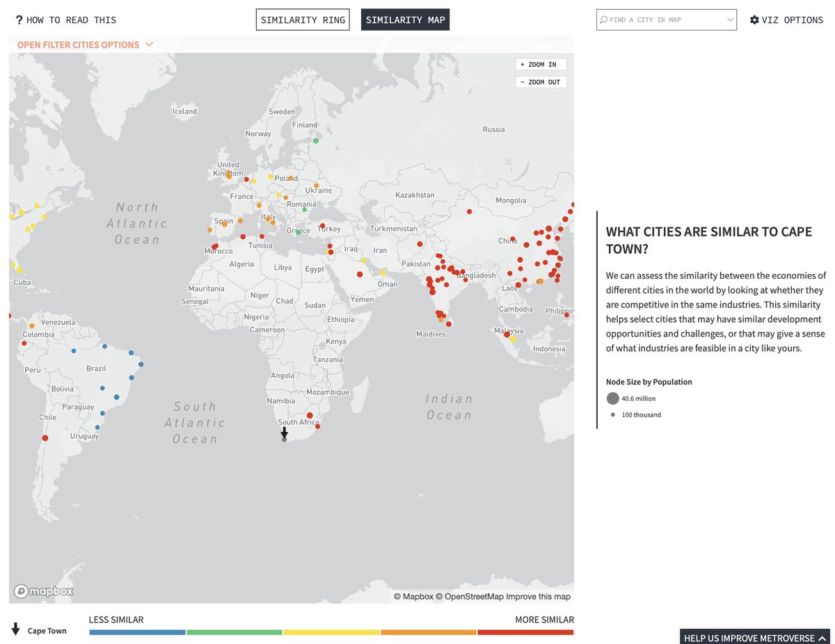Open the OpenStreetMap attribution link
This screenshot has width=835, height=644.
point(469,597)
